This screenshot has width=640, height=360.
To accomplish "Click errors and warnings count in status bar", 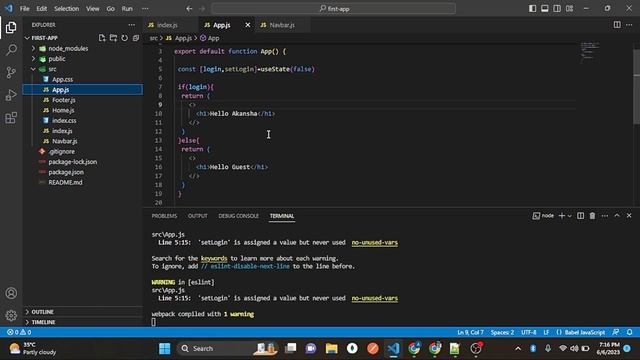I will pos(19,332).
